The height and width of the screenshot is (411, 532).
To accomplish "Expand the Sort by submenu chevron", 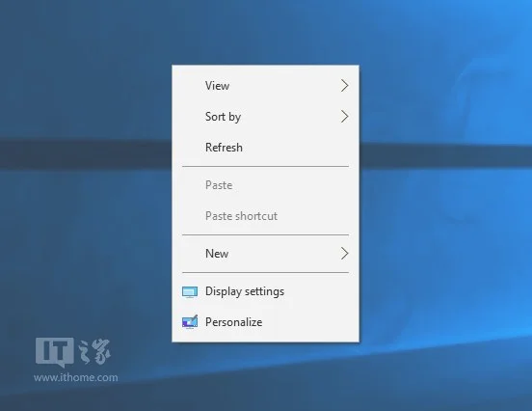I will point(345,117).
